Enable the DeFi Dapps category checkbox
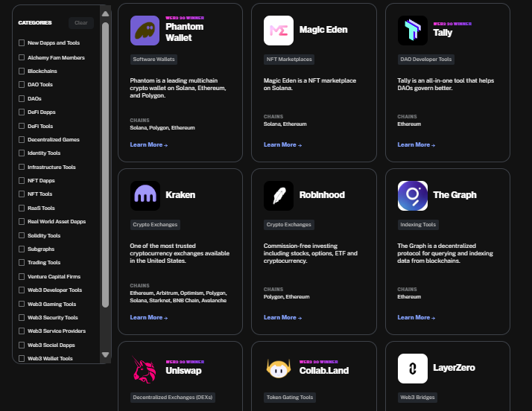 point(22,112)
